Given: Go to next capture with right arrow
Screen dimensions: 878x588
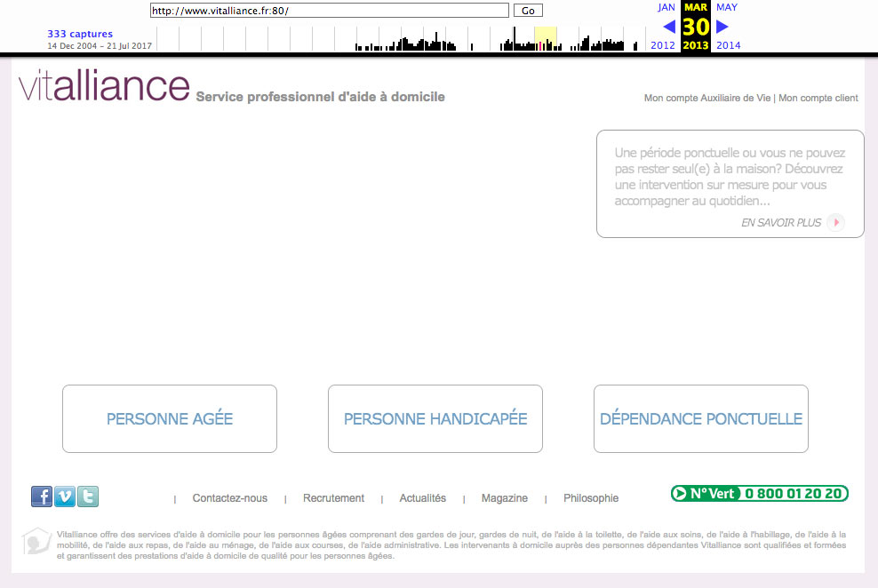Looking at the screenshot, I should point(722,27).
